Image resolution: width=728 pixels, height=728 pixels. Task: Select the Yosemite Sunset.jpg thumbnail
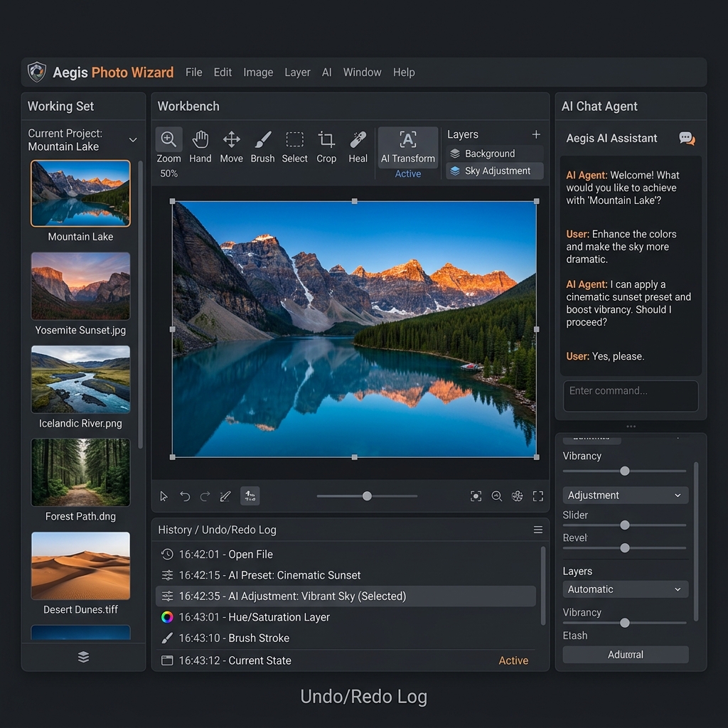[80, 286]
